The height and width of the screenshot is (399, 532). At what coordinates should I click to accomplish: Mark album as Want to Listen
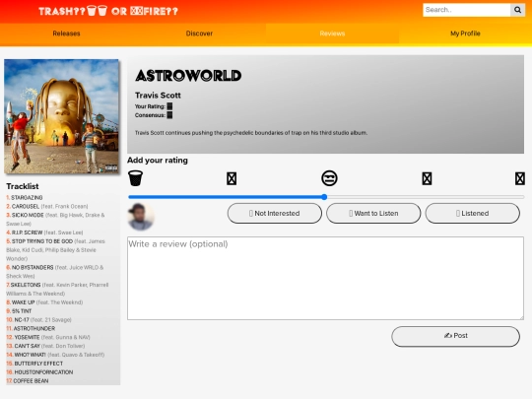point(373,213)
